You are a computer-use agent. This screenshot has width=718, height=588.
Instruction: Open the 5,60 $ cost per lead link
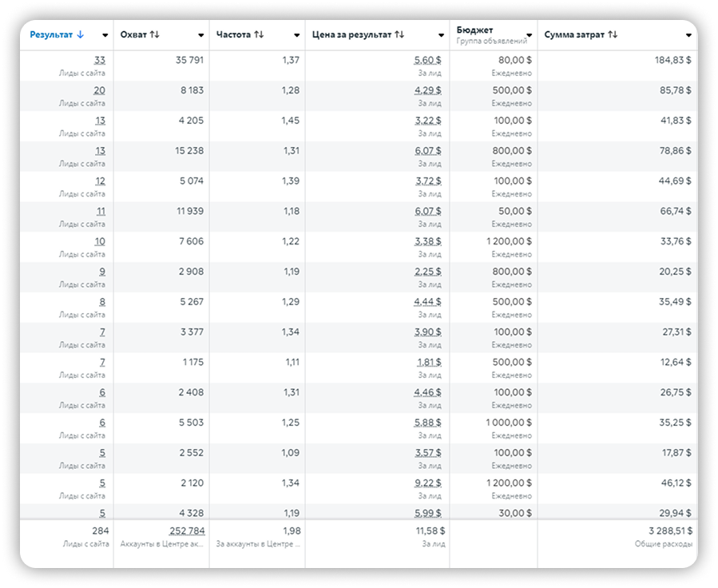427,60
